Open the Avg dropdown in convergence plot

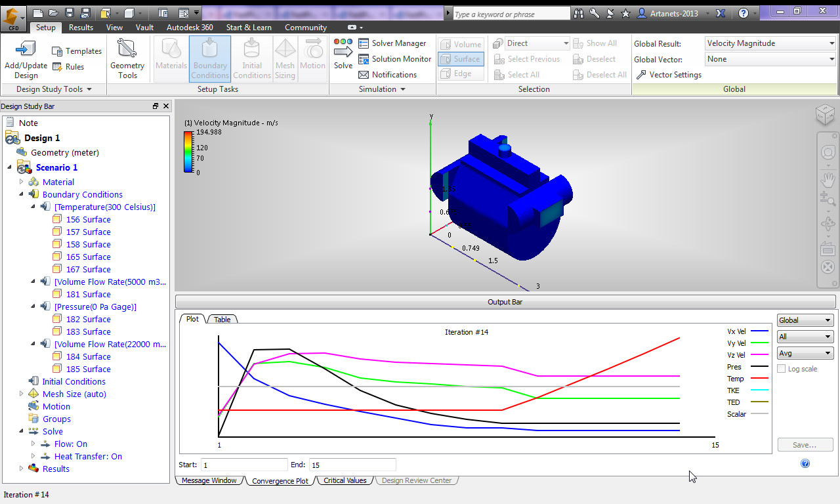(x=805, y=353)
